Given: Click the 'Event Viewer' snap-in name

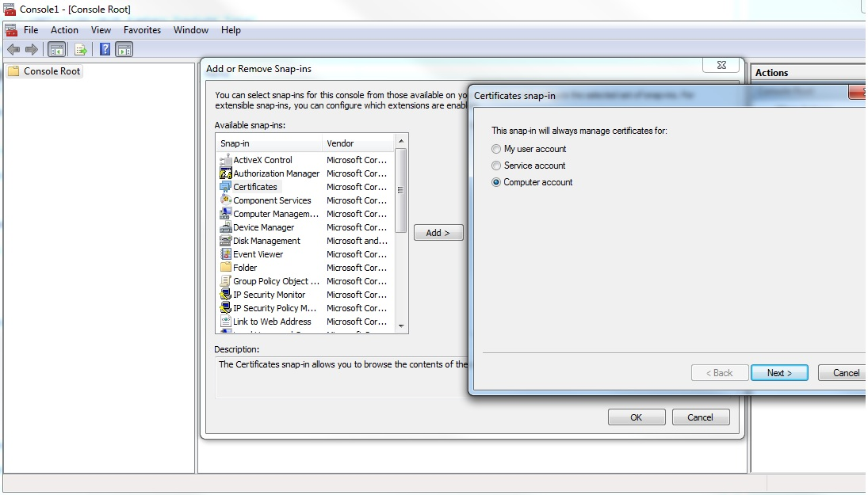Looking at the screenshot, I should pyautogui.click(x=258, y=254).
